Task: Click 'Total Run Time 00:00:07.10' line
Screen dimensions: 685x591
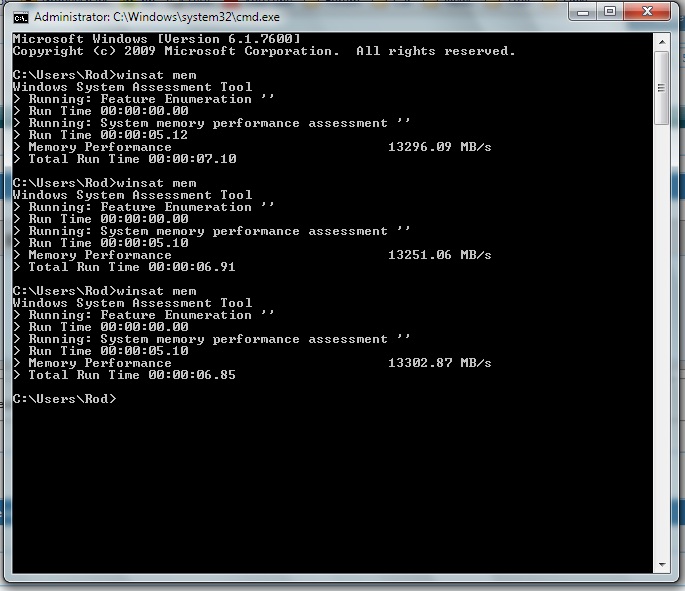Action: click(x=125, y=159)
